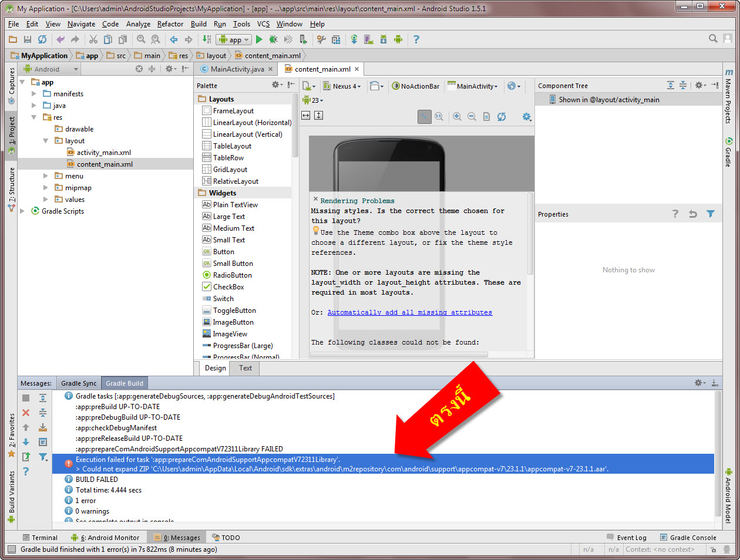
Task: Open Android Device Monitor icon
Action: [398, 39]
